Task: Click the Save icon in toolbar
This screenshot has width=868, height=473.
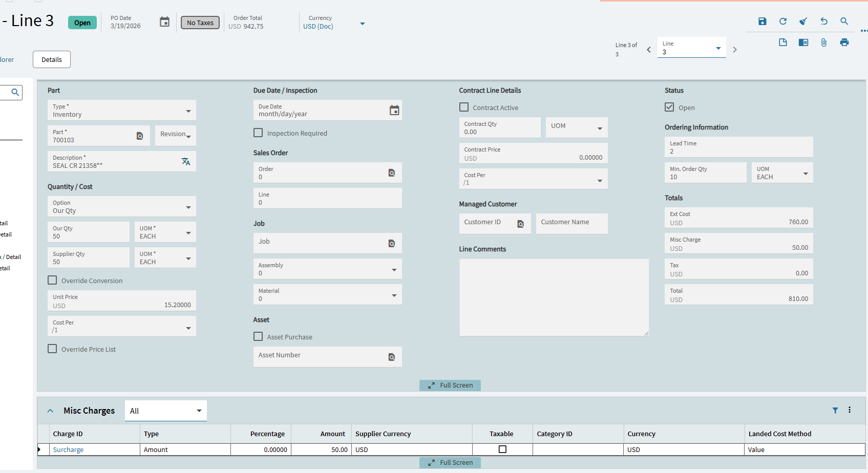Action: pos(763,21)
